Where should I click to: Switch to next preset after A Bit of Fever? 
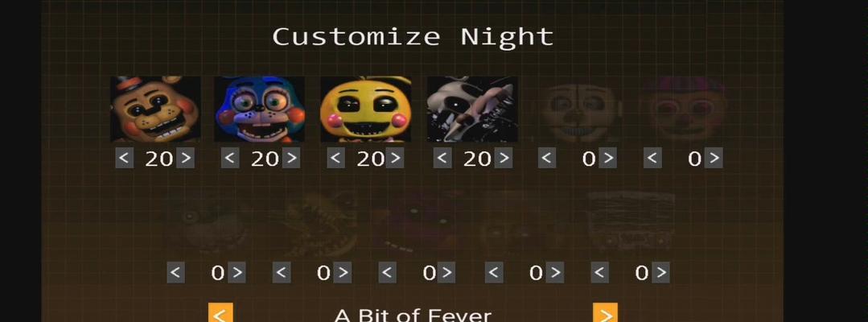point(605,313)
